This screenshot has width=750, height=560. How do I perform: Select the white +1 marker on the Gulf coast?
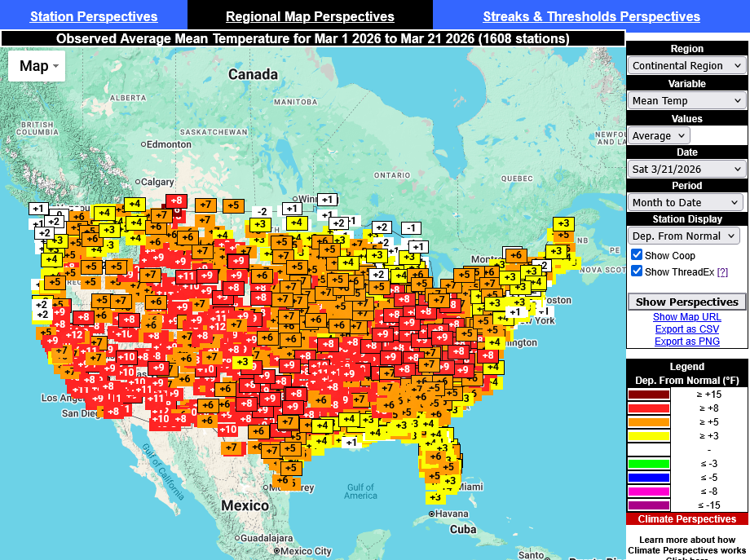coord(351,443)
